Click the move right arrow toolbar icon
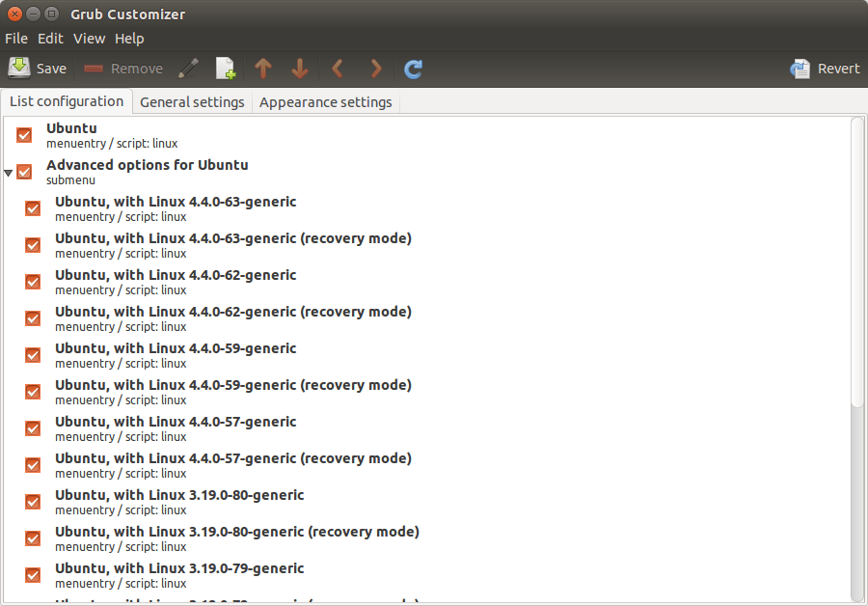 click(375, 68)
